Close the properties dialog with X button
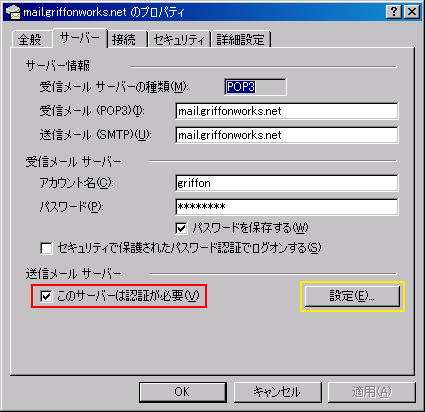The image size is (425, 412). click(412, 12)
